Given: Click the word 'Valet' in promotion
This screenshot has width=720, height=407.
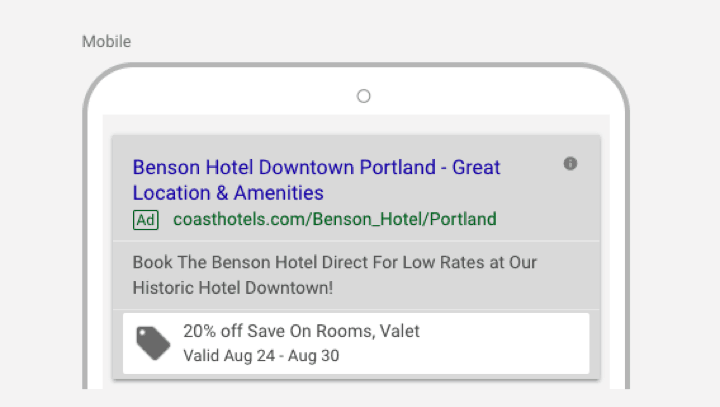Looking at the screenshot, I should (x=399, y=331).
